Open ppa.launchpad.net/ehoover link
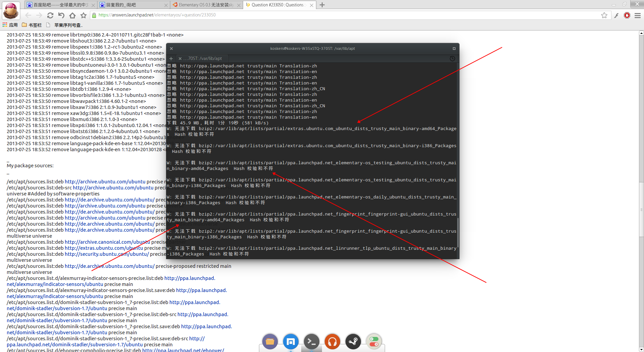This screenshot has width=644, height=352. [x=183, y=350]
